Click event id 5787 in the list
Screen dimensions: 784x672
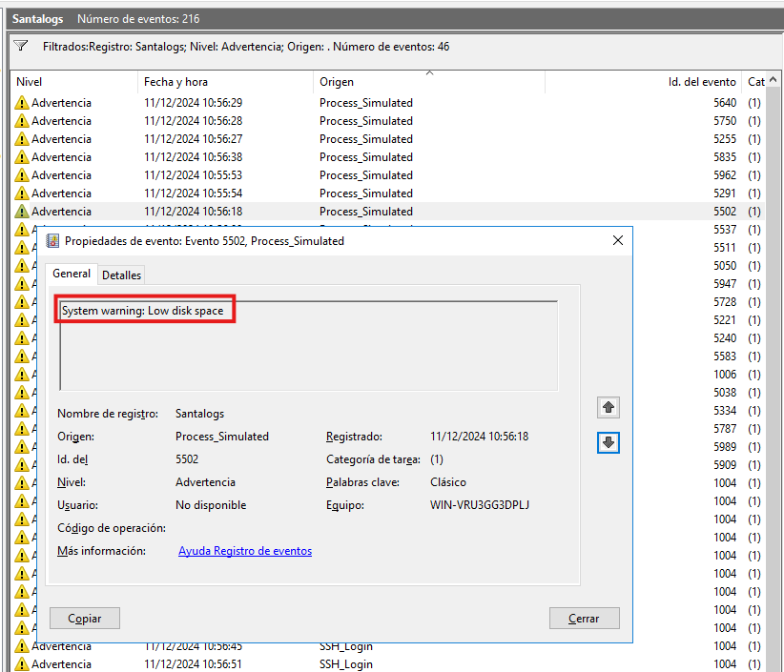(x=725, y=429)
